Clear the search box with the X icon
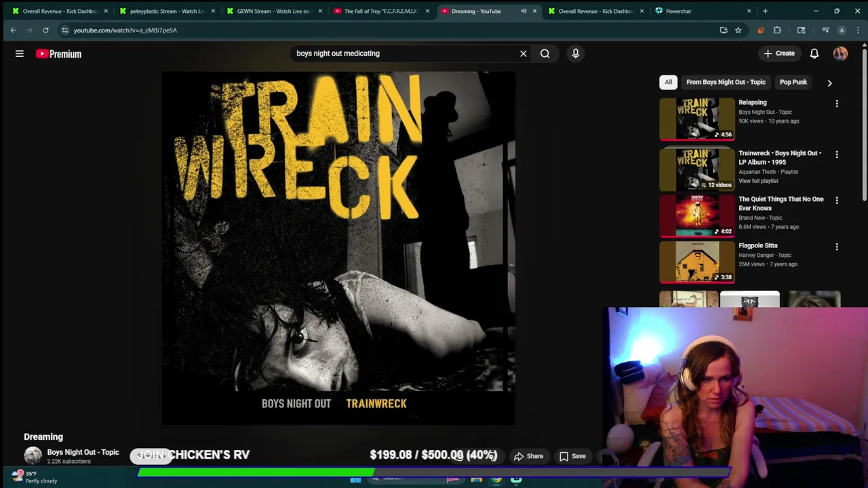The width and height of the screenshot is (868, 488). 523,54
